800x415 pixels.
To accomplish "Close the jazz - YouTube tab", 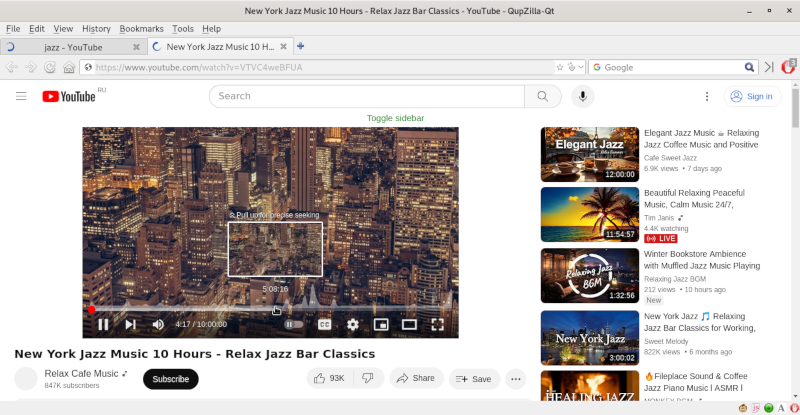I will point(136,47).
